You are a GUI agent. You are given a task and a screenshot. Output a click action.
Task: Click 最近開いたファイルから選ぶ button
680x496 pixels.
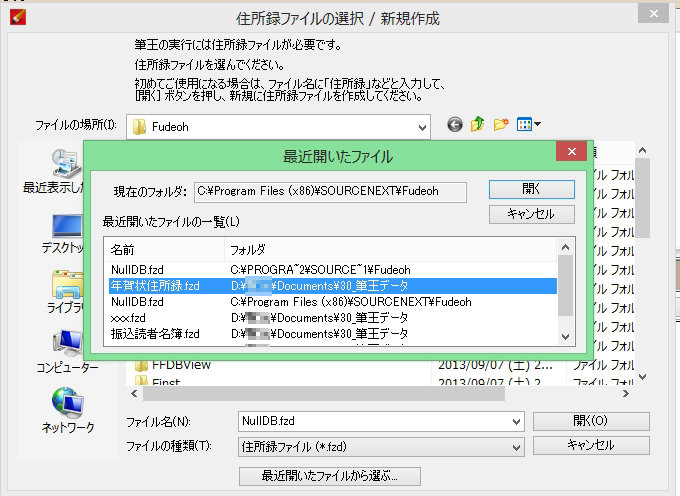(329, 475)
